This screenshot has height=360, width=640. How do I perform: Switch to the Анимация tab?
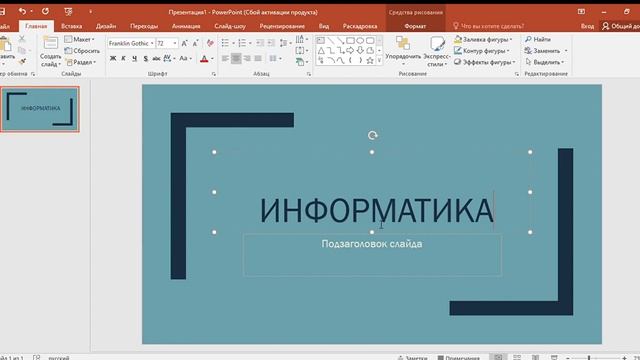pos(186,26)
